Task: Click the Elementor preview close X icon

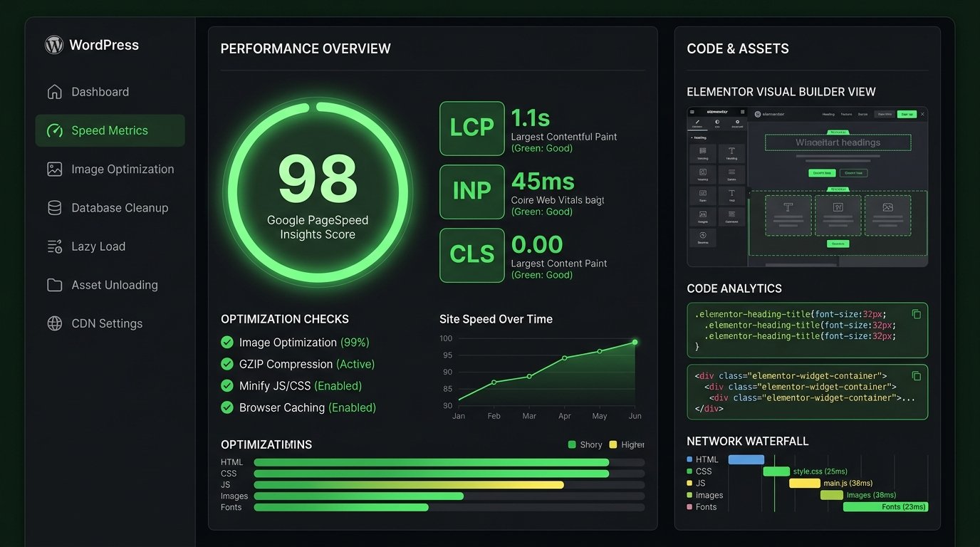Action: pyautogui.click(x=922, y=114)
